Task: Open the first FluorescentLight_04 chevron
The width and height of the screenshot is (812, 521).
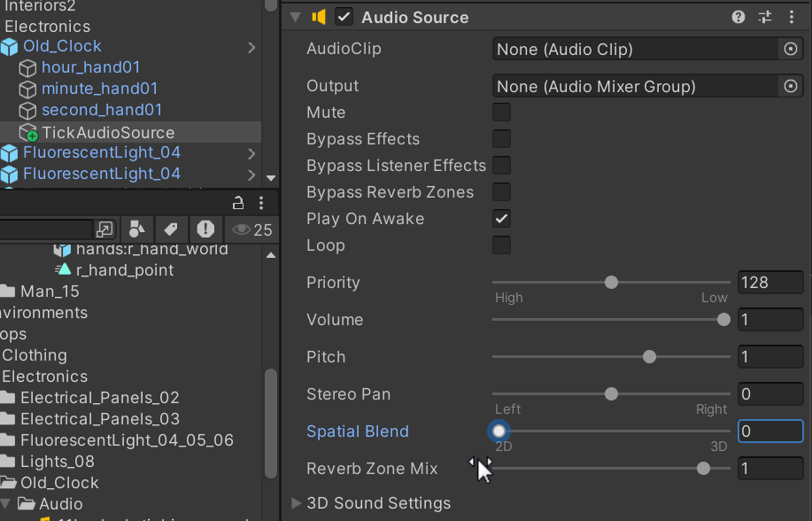Action: point(251,153)
